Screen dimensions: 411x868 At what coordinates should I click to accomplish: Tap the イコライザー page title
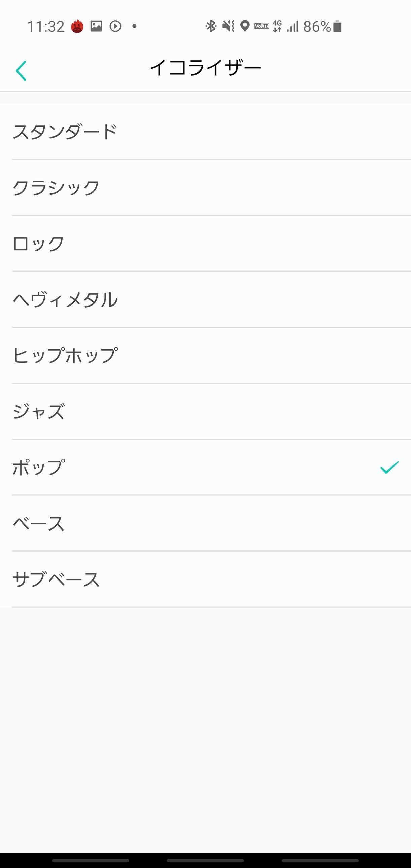(x=205, y=68)
